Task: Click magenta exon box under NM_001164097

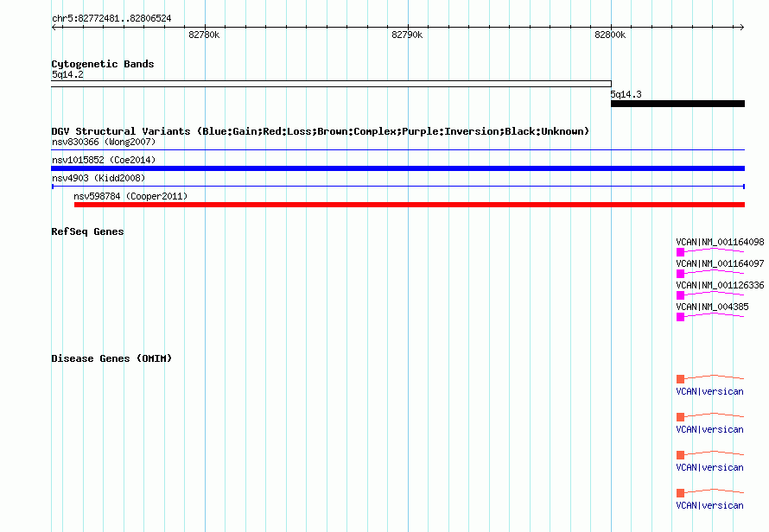Action: (x=680, y=274)
